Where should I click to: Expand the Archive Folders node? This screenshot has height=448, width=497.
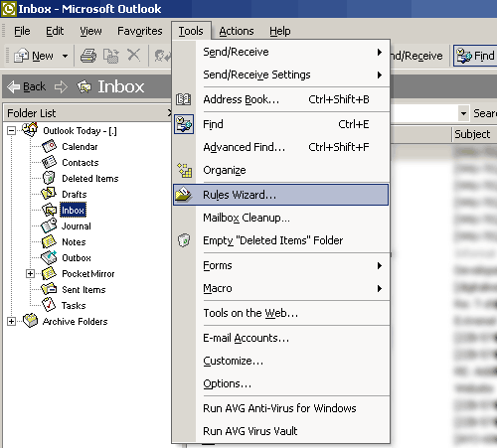[x=11, y=321]
